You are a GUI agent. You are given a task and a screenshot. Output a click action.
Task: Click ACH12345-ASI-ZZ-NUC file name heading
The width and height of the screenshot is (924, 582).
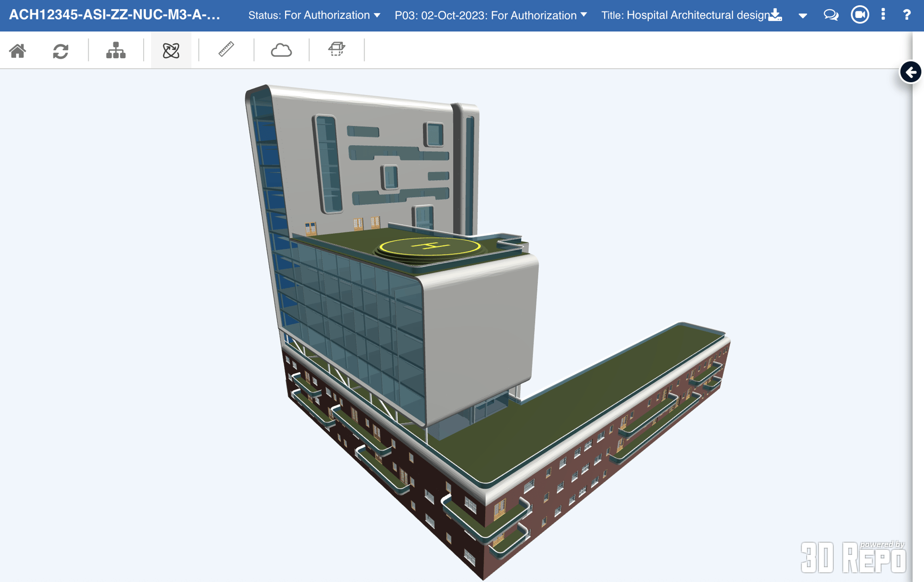click(x=115, y=15)
